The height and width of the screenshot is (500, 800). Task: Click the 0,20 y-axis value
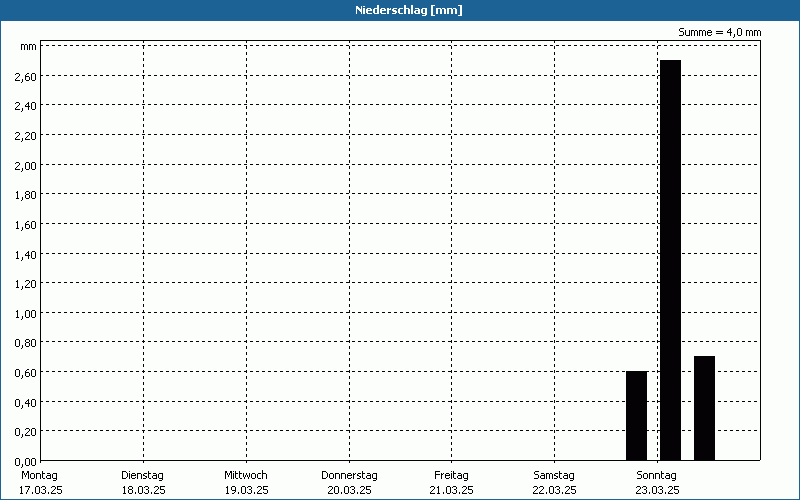tap(26, 432)
